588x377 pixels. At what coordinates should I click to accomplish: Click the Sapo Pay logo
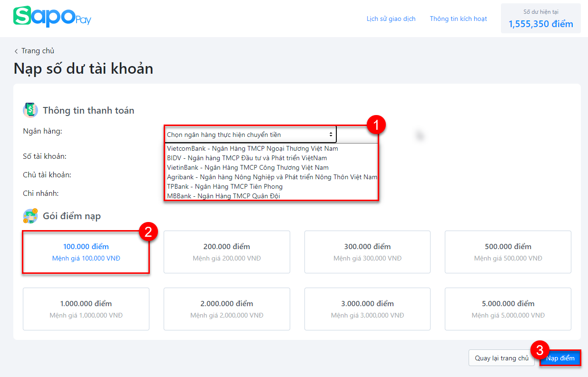tap(52, 17)
